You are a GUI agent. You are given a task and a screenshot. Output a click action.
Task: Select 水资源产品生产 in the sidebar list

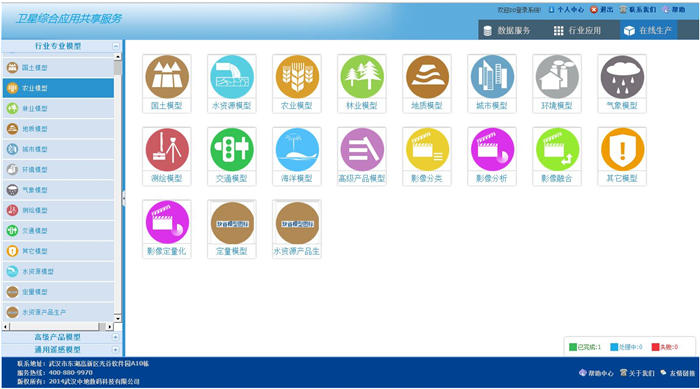tap(58, 312)
